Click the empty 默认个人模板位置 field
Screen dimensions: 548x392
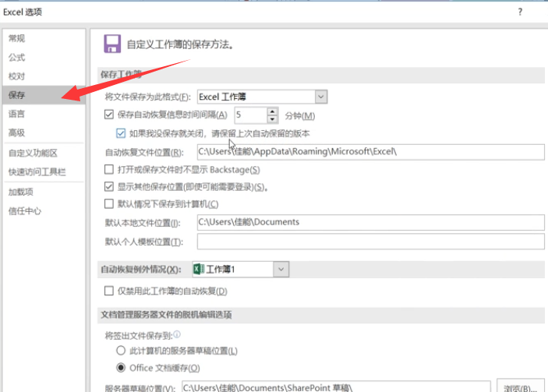coord(370,242)
